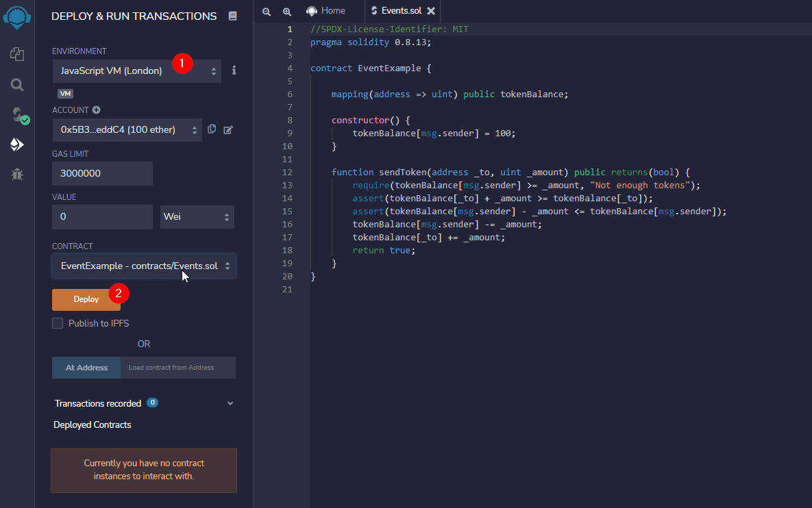Click the mapping tokenBalance declaration line
The image size is (812, 508).
(450, 94)
